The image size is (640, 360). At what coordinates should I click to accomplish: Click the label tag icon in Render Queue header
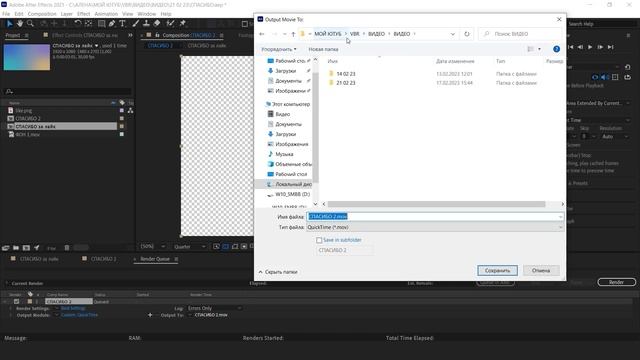pyautogui.click(x=30, y=294)
